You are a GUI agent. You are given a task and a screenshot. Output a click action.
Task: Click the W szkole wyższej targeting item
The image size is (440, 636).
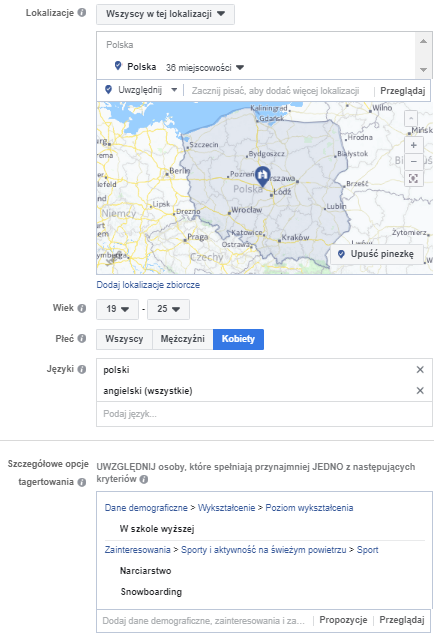[157, 529]
